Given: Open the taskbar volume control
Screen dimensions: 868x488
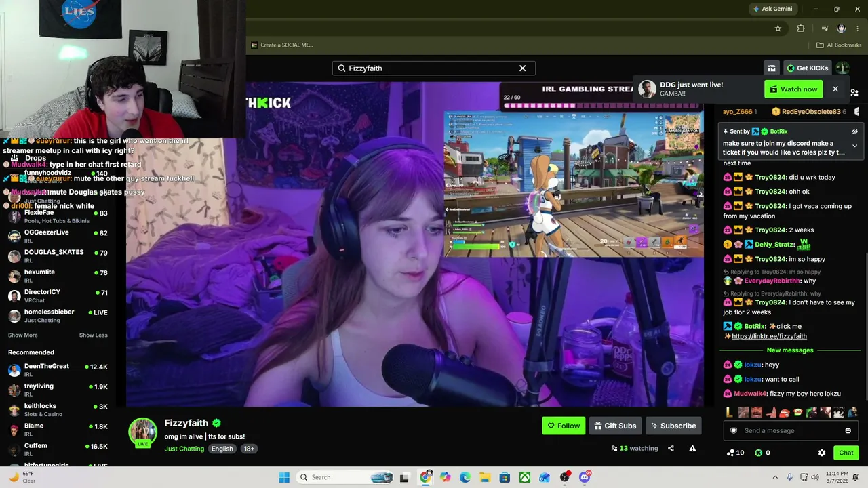Looking at the screenshot, I should 814,477.
